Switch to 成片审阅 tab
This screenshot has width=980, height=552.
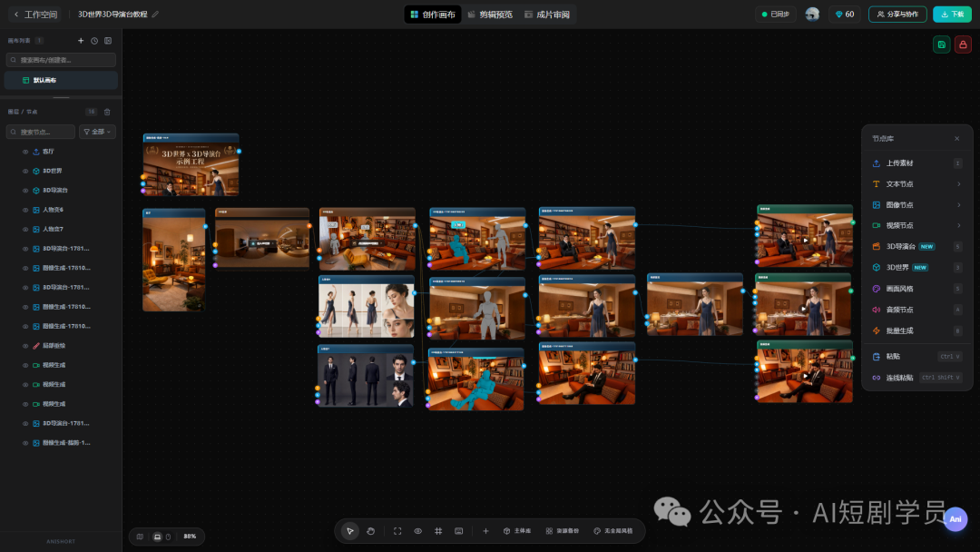(547, 15)
